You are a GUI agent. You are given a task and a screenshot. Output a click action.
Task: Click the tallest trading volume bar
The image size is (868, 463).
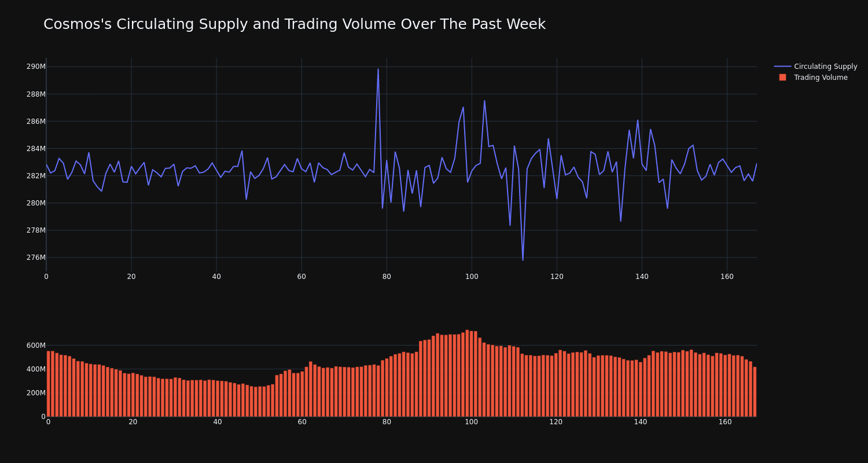[467, 373]
